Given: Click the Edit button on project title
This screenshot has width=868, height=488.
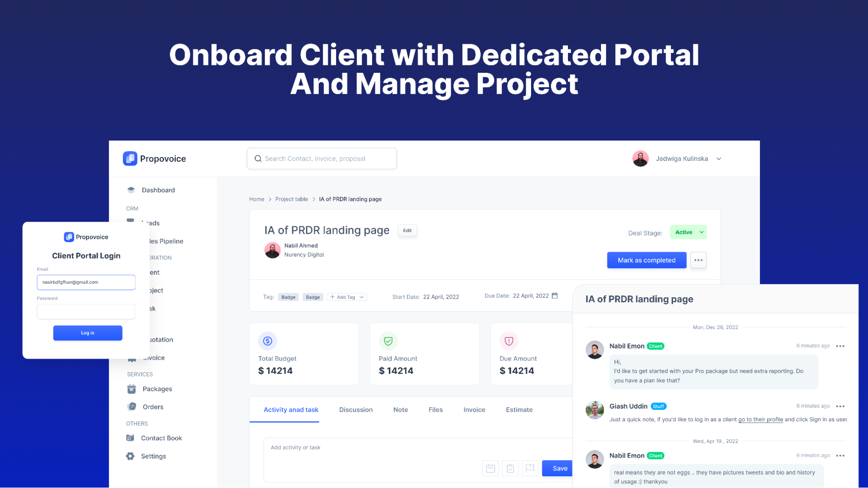Looking at the screenshot, I should pos(407,231).
